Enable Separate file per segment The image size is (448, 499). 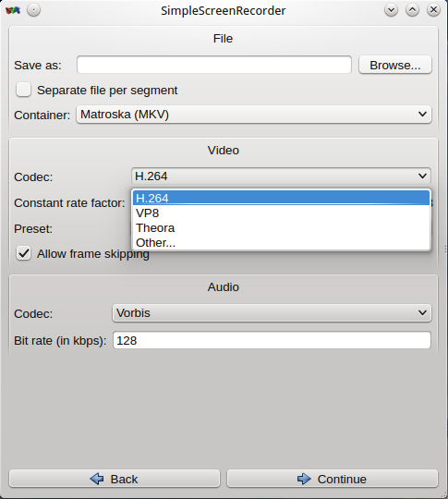click(23, 90)
